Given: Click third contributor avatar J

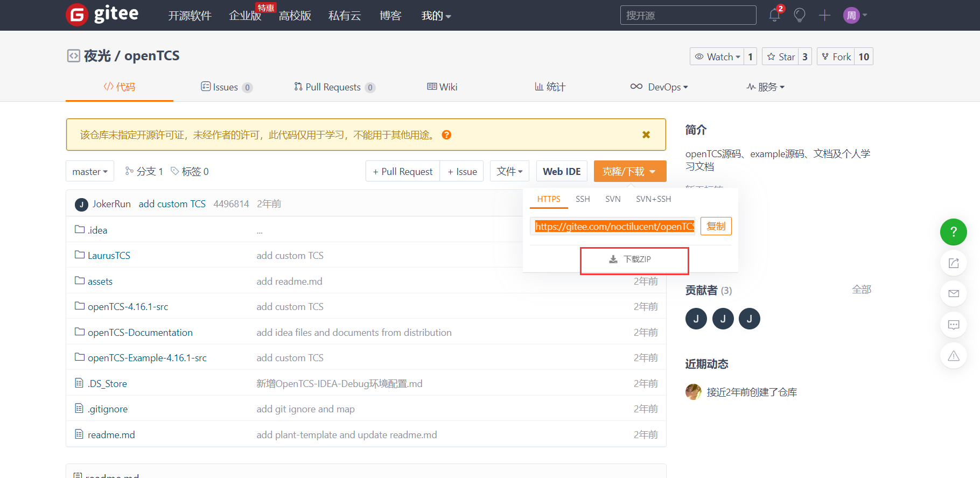Looking at the screenshot, I should [x=749, y=319].
